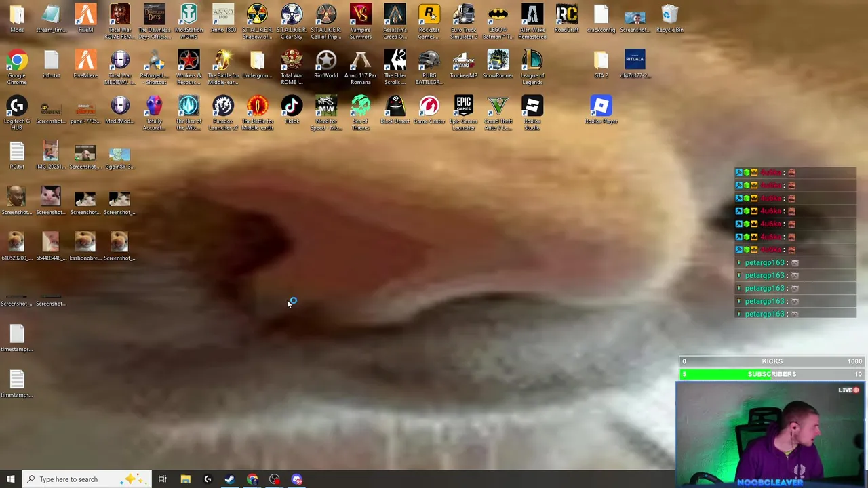
Task: Click the Sea of Thieves shortcut
Action: coord(360,113)
